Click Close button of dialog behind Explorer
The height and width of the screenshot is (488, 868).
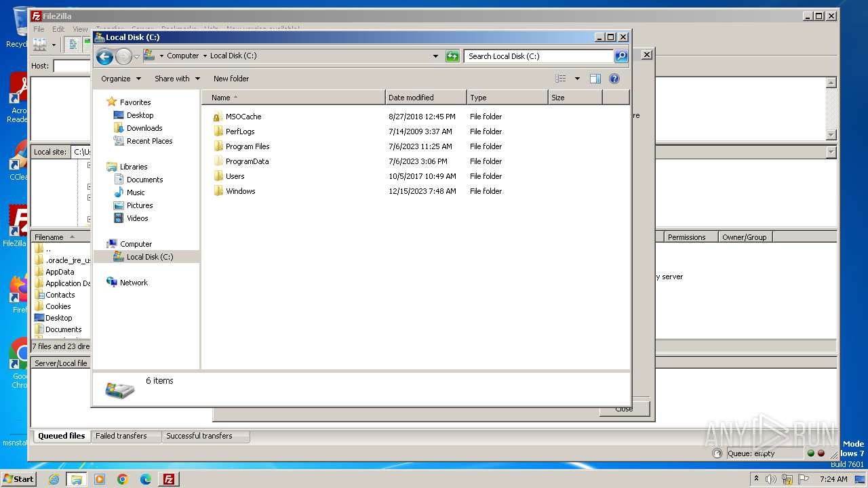(x=624, y=409)
